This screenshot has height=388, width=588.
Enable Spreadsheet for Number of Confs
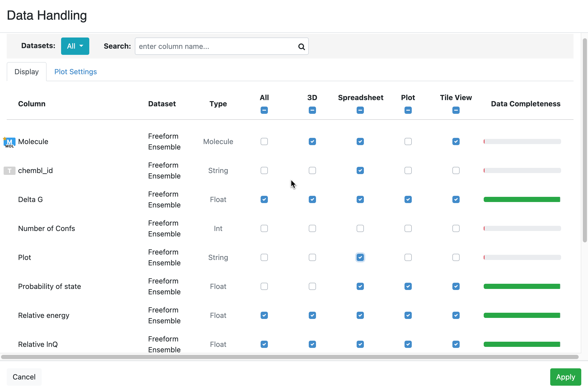point(360,228)
